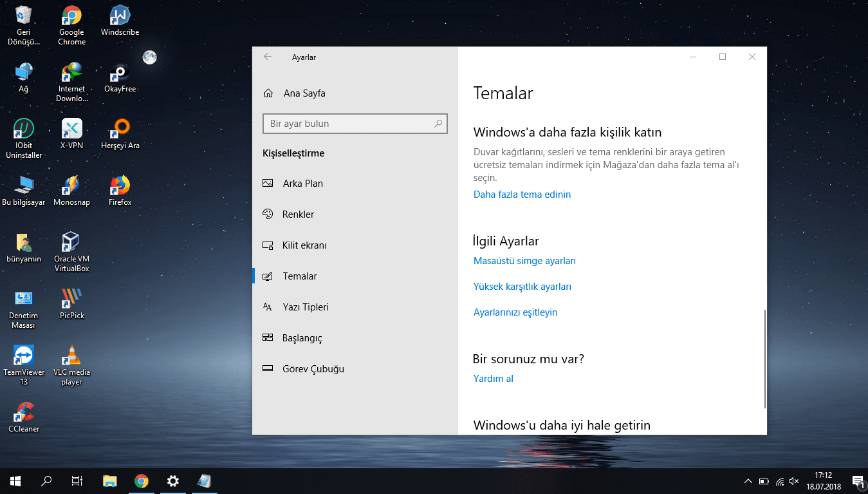This screenshot has height=494, width=868.
Task: Open the Action Center notification icon
Action: [858, 481]
